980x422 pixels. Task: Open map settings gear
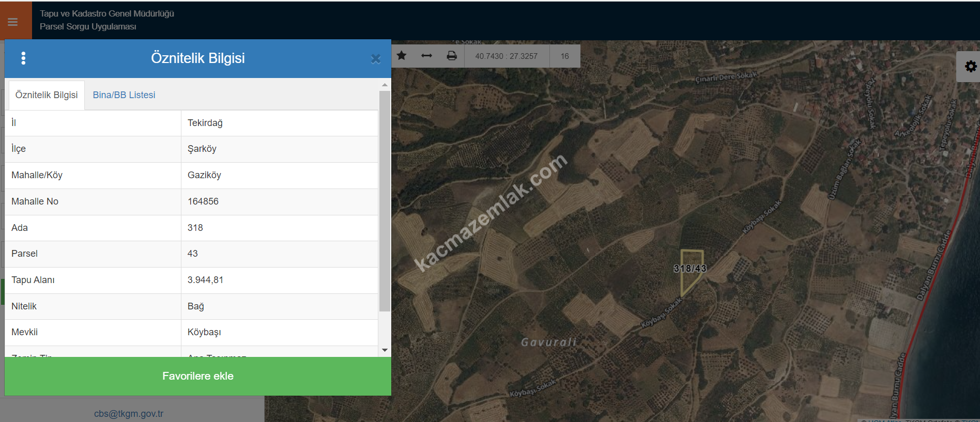coord(970,67)
